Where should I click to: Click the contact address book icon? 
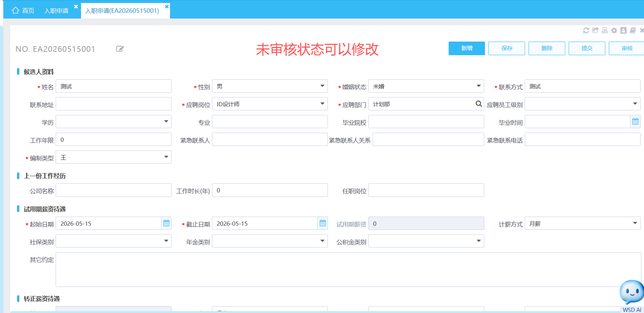[x=624, y=30]
